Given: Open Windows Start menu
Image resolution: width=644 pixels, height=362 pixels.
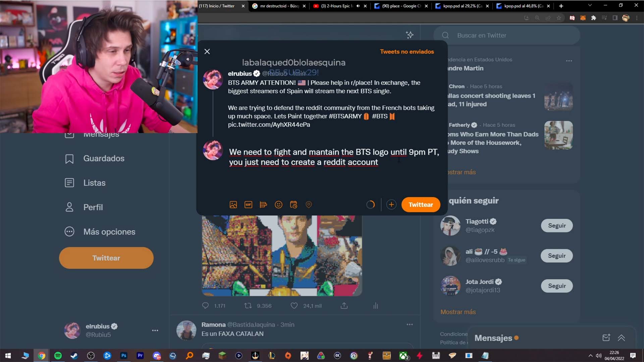Looking at the screenshot, I should click(x=8, y=356).
